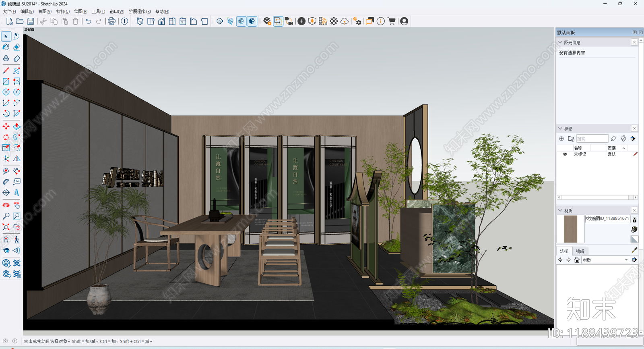
Task: Activate the Move tool with red arrows
Action: (x=6, y=127)
